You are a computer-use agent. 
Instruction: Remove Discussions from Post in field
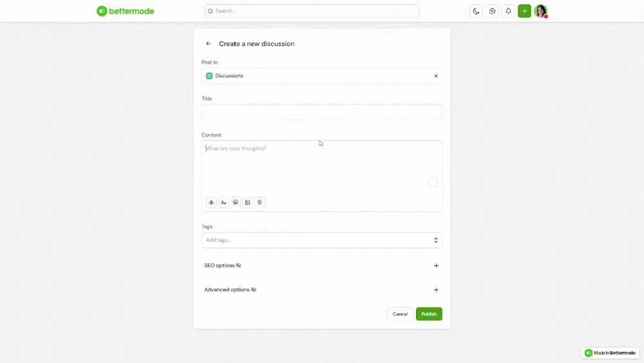click(436, 76)
